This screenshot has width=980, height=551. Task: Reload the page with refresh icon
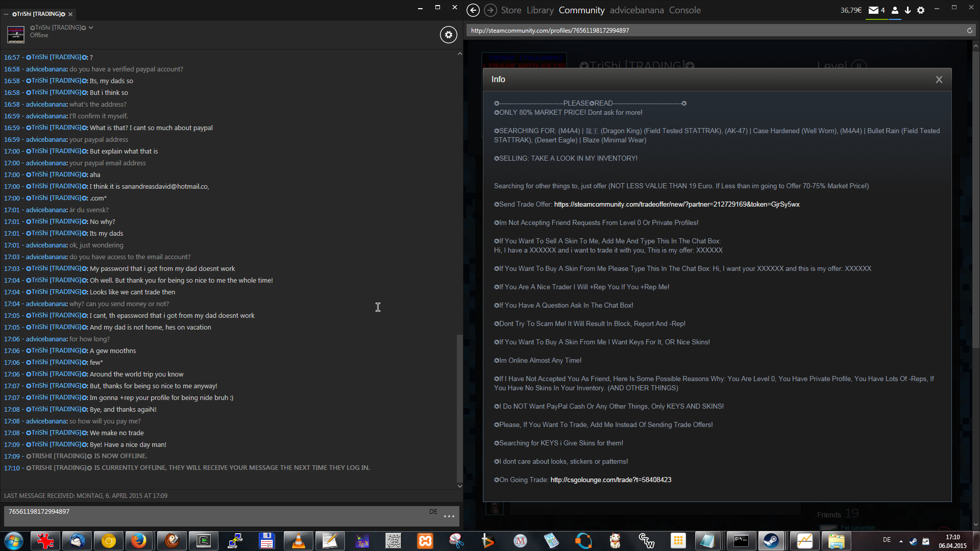pos(969,31)
